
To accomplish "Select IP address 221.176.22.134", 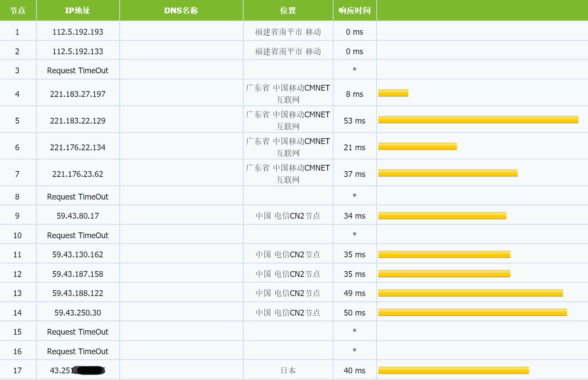I will (x=78, y=148).
